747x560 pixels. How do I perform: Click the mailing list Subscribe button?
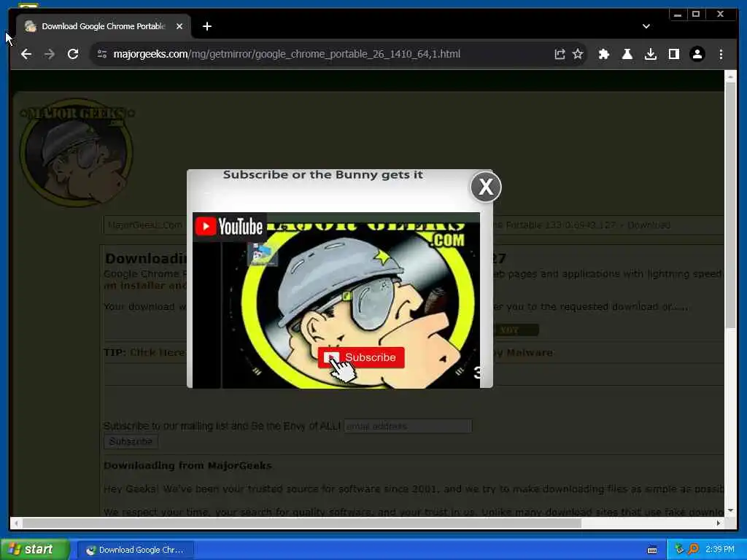[131, 441]
